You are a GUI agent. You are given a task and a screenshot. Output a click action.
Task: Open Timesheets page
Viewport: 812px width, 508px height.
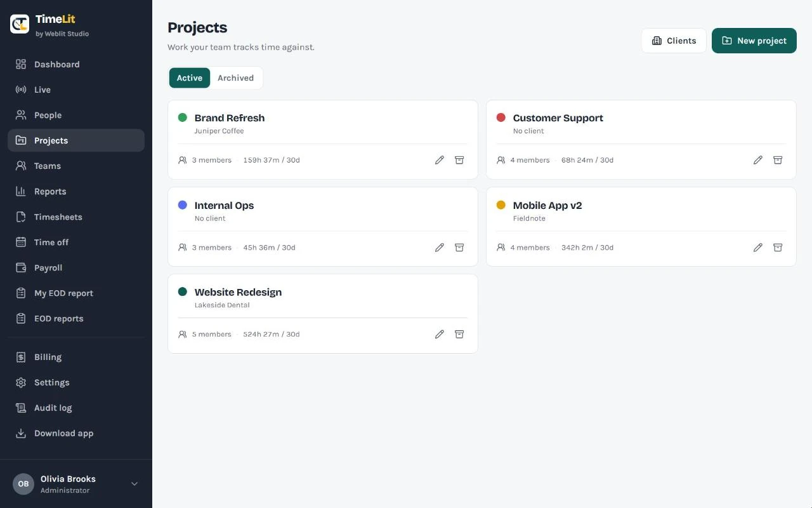[76, 217]
